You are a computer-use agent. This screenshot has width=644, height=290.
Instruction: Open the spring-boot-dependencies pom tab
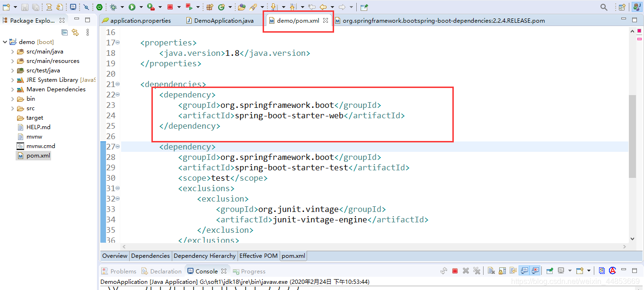click(440, 20)
